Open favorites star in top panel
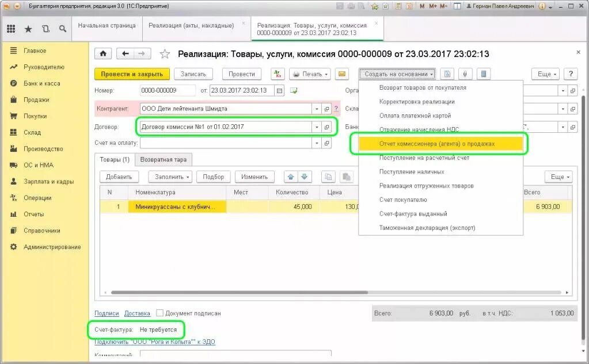Image resolution: width=589 pixels, height=364 pixels. point(28,29)
